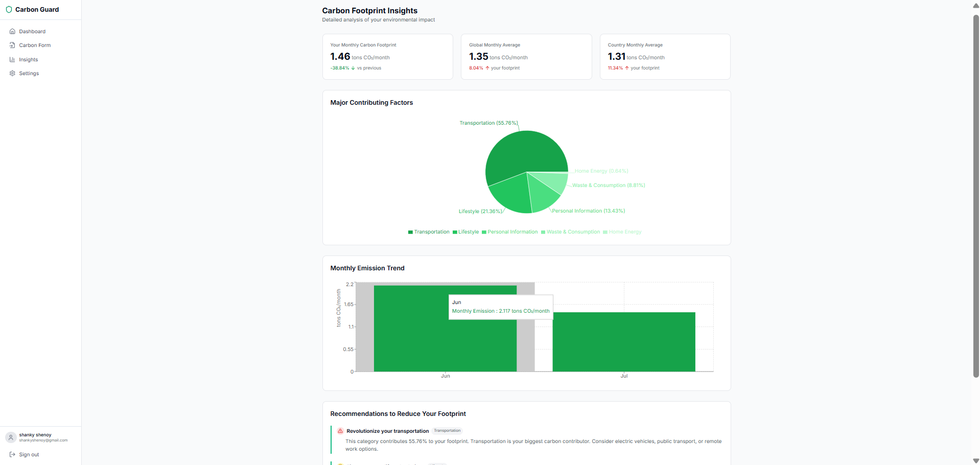Click the Lifestyle legend color square
Image resolution: width=980 pixels, height=465 pixels.
[x=455, y=232]
